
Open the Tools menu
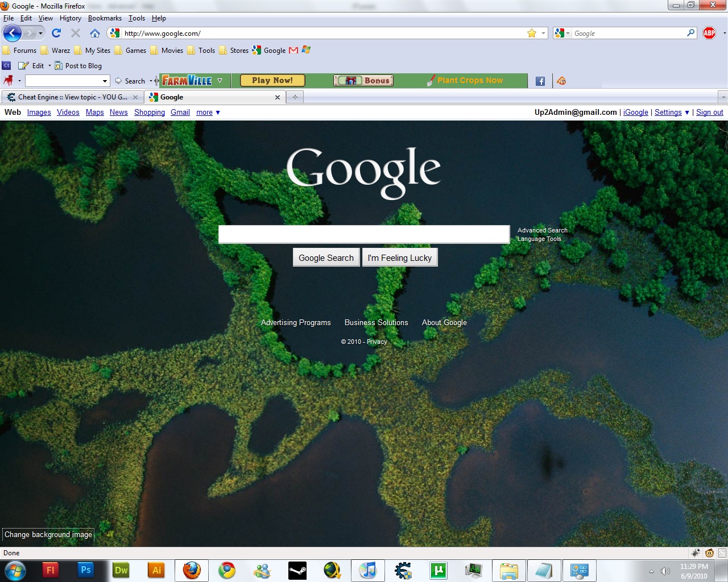click(x=136, y=18)
